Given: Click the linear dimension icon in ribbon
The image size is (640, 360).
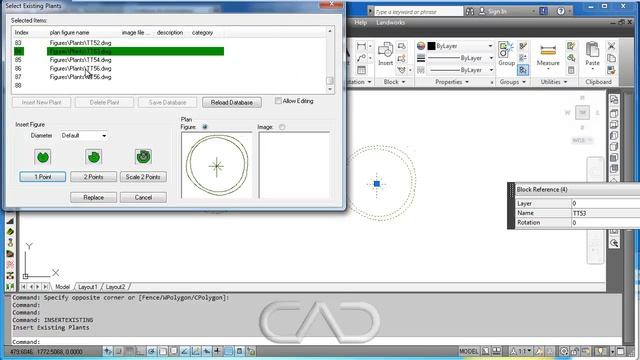Looking at the screenshot, I should (x=361, y=46).
